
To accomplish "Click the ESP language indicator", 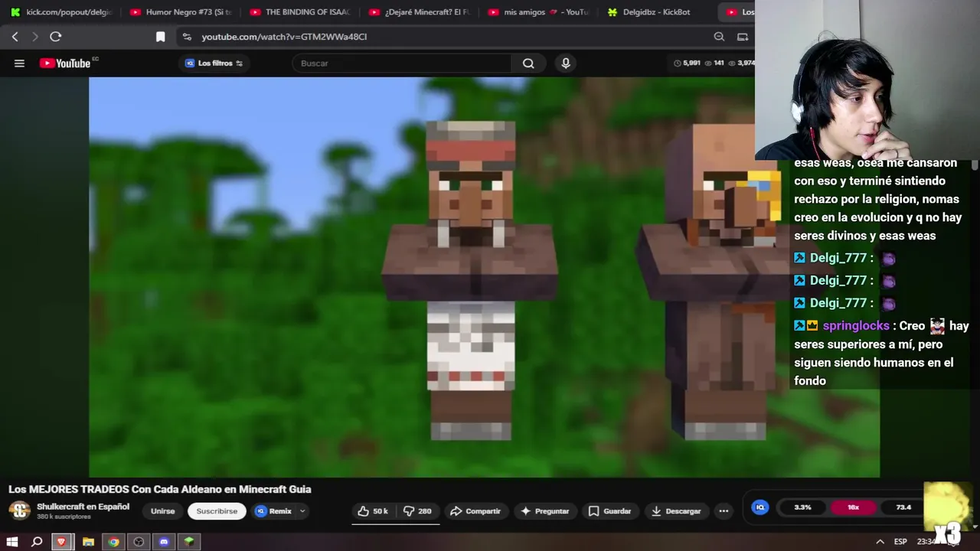I will [x=900, y=542].
